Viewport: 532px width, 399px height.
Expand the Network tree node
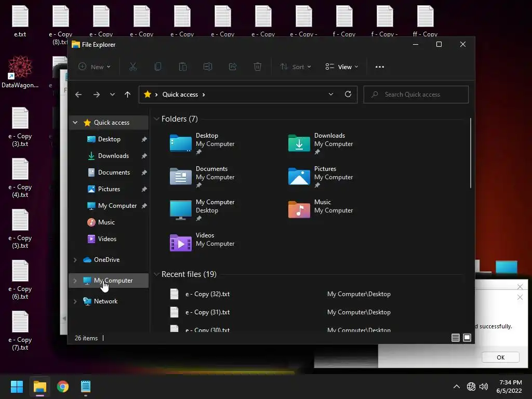pyautogui.click(x=75, y=301)
